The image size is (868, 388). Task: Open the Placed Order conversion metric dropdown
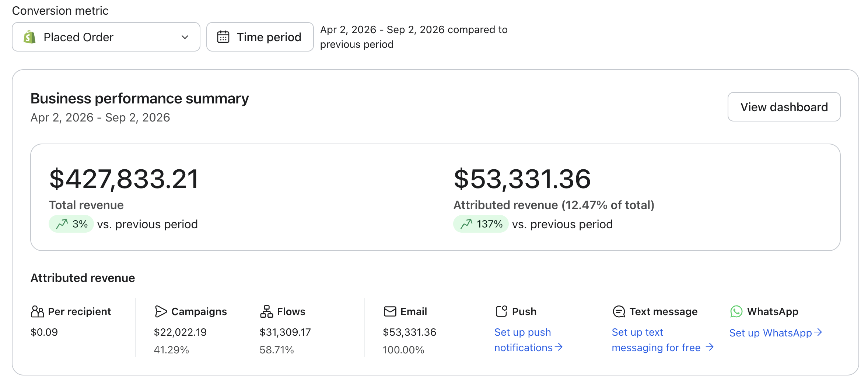point(106,37)
